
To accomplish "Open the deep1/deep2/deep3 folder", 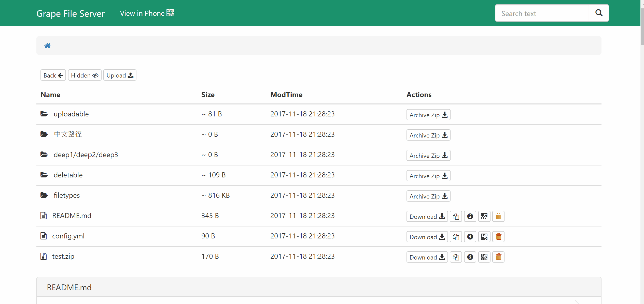I will click(x=86, y=155).
